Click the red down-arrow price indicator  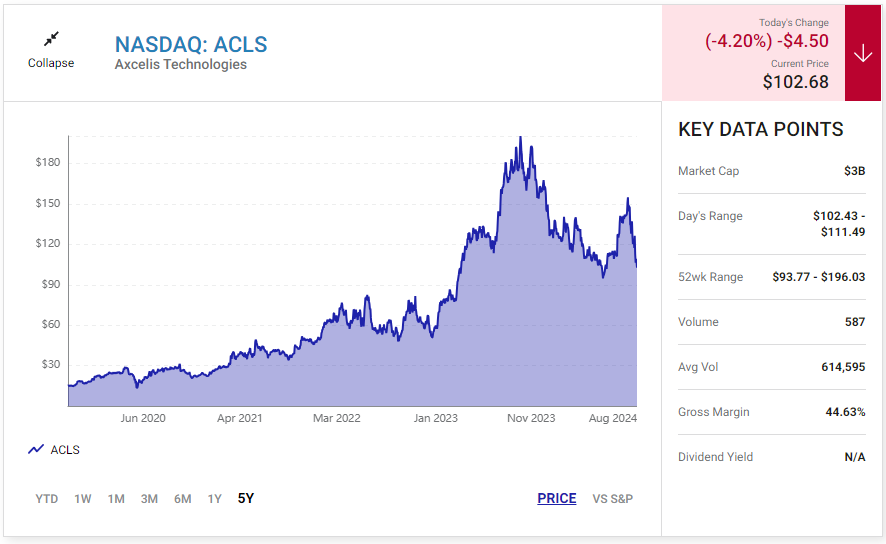pos(863,53)
